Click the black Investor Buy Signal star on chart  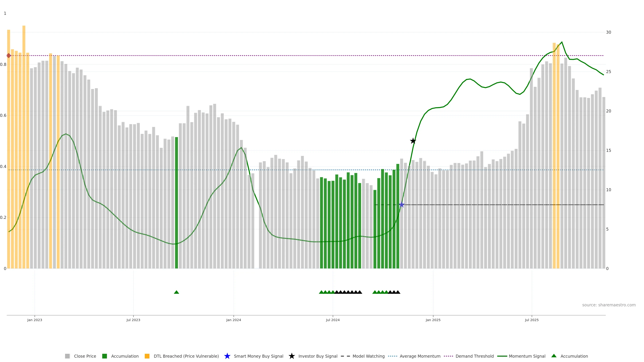[413, 141]
